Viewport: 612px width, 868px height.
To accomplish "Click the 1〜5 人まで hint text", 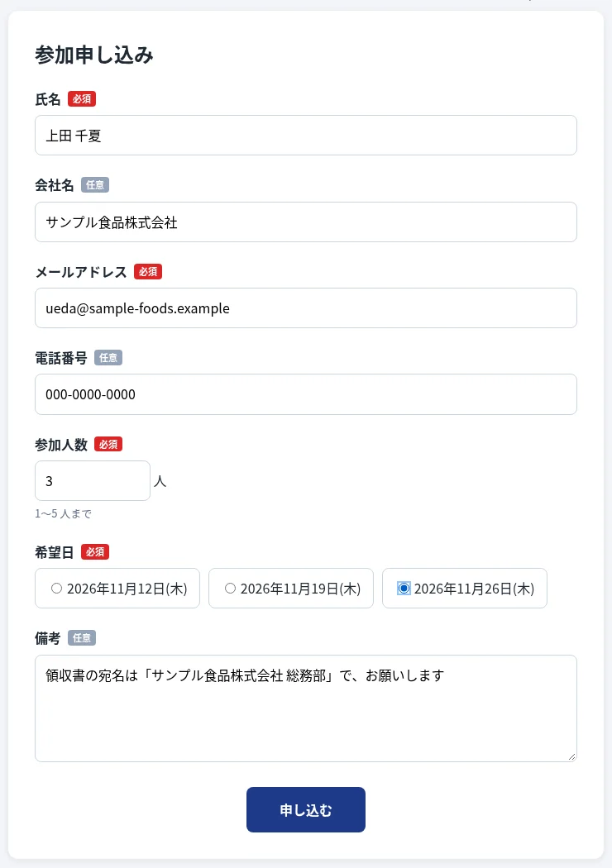I will pyautogui.click(x=63, y=513).
